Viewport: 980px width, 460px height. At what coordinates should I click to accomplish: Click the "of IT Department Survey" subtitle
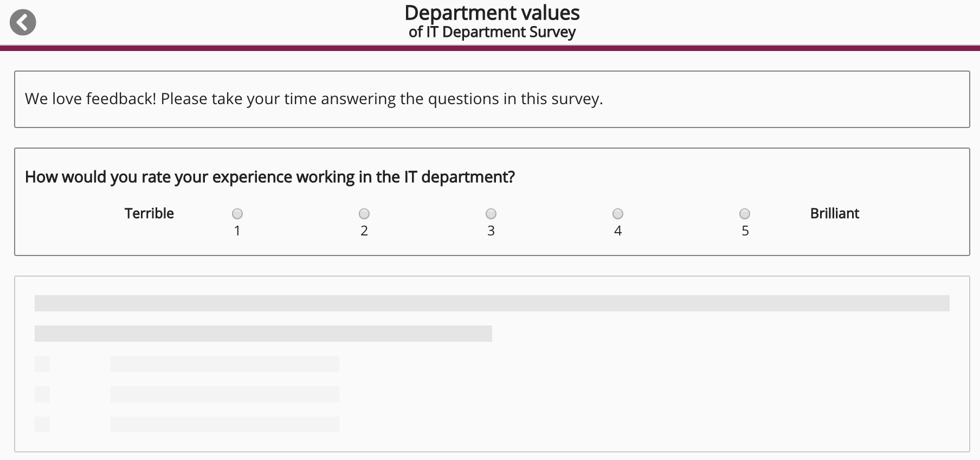(x=492, y=33)
